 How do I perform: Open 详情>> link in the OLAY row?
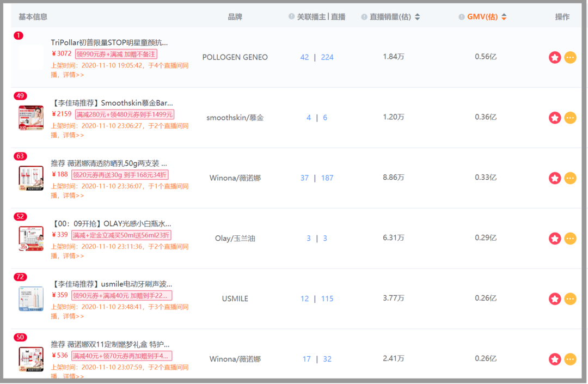pos(73,256)
